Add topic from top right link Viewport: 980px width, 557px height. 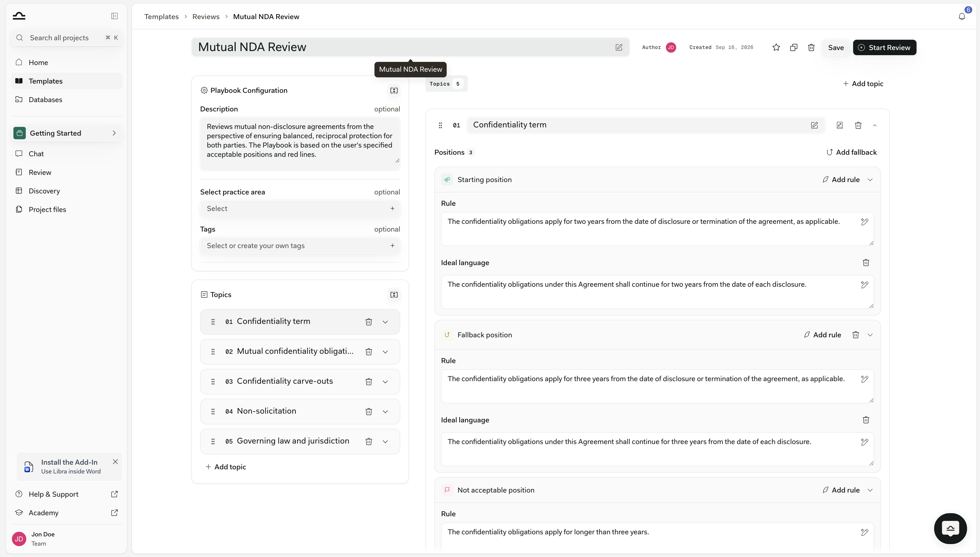point(863,84)
